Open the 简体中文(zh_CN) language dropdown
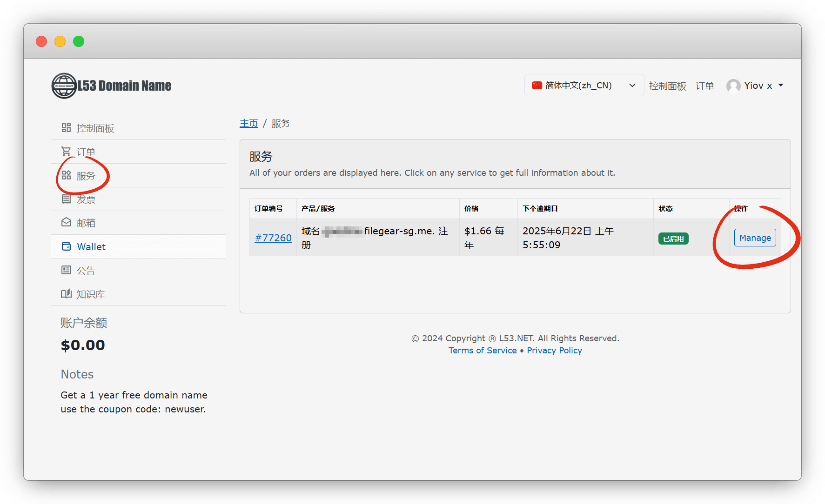 (x=584, y=86)
